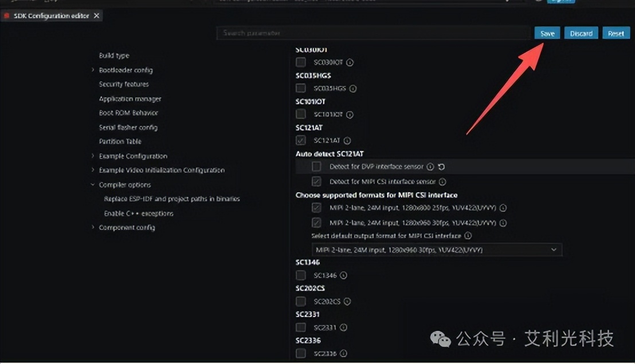635x364 pixels.
Task: View info for Detect MIPI CSI sensor
Action: (442, 181)
